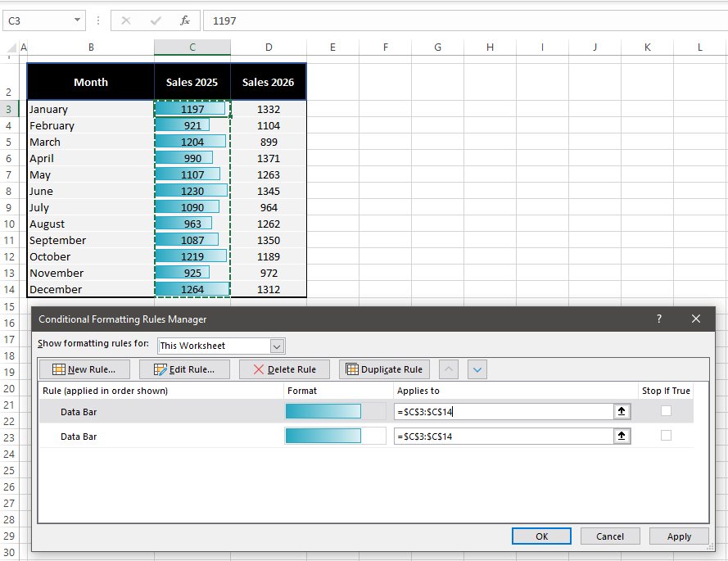Screen dimensions: 728x561
Task: Click the move rule down chevron icon
Action: pyautogui.click(x=477, y=369)
